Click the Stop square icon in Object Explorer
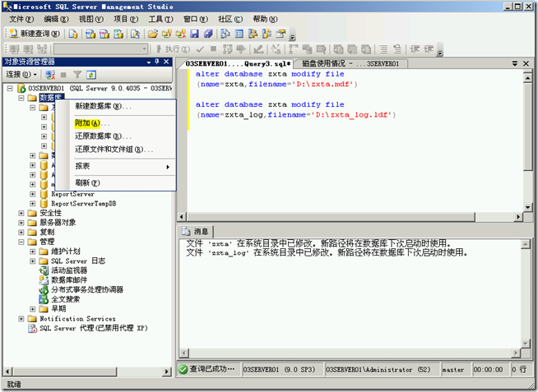 [63, 74]
